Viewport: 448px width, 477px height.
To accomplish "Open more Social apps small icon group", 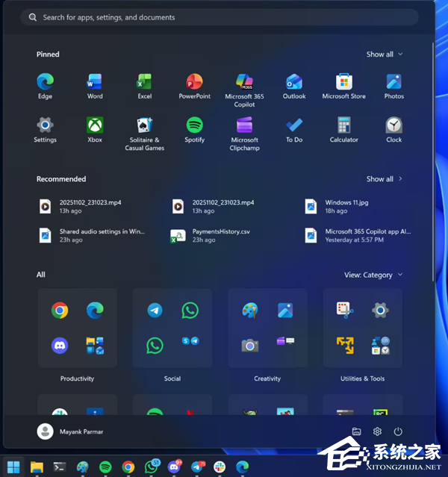I will [x=190, y=341].
